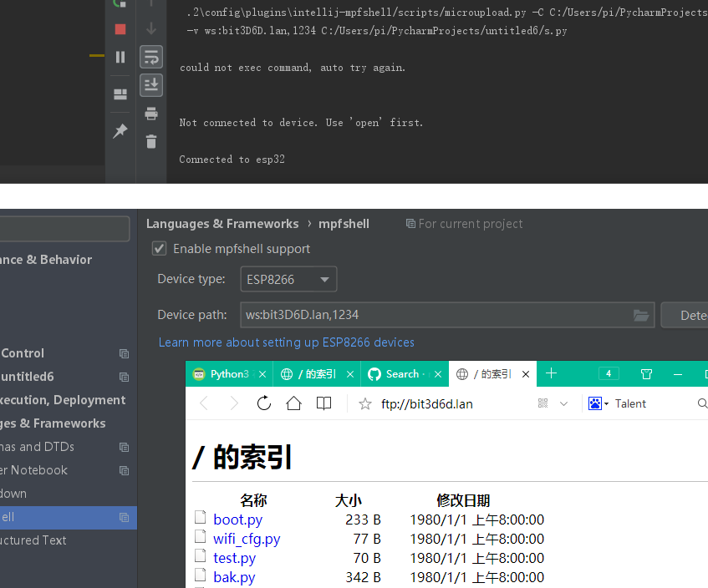Print the console contents
This screenshot has width=708, height=588.
(x=151, y=114)
